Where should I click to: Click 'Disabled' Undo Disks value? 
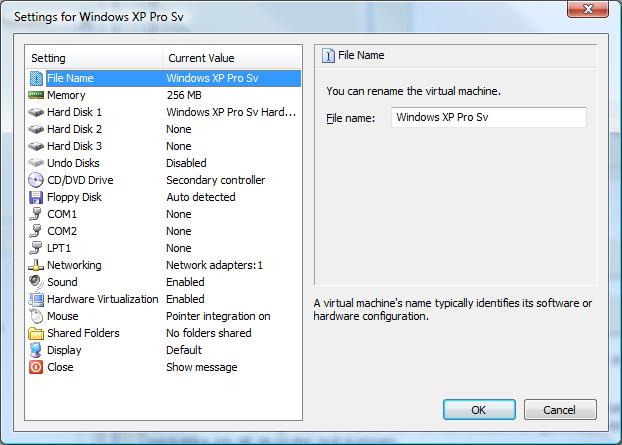(186, 163)
